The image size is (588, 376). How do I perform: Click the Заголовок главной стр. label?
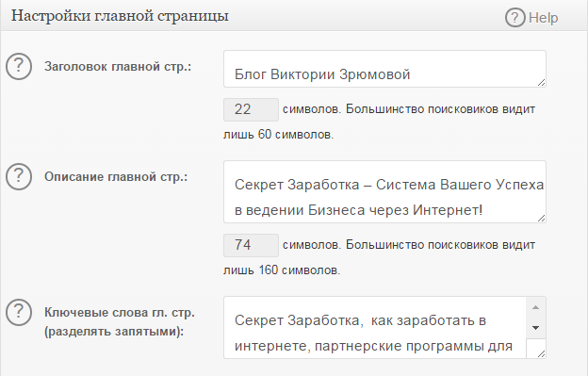(118, 67)
